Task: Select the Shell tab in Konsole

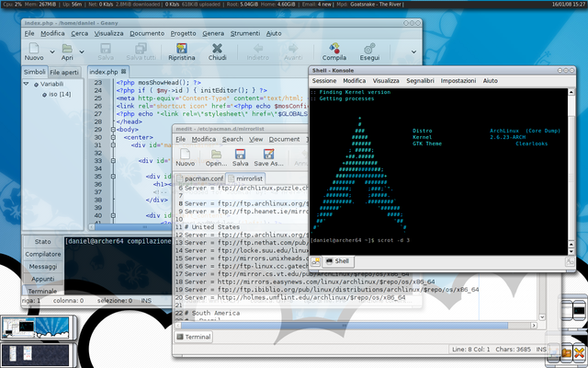Action: click(x=338, y=261)
